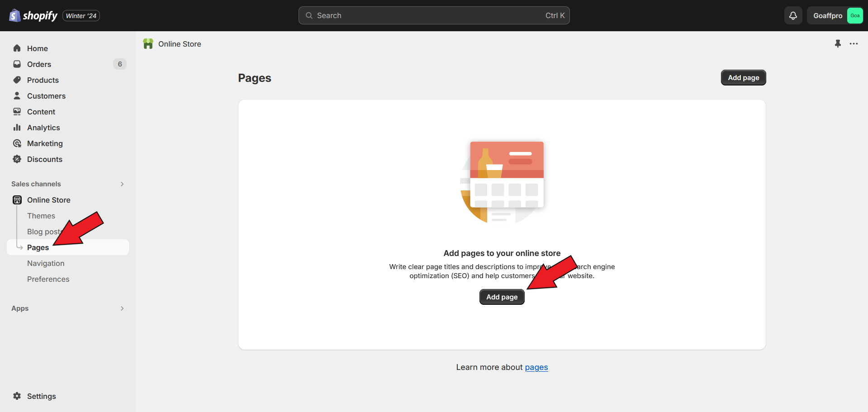Click the Marketing target icon

(17, 143)
